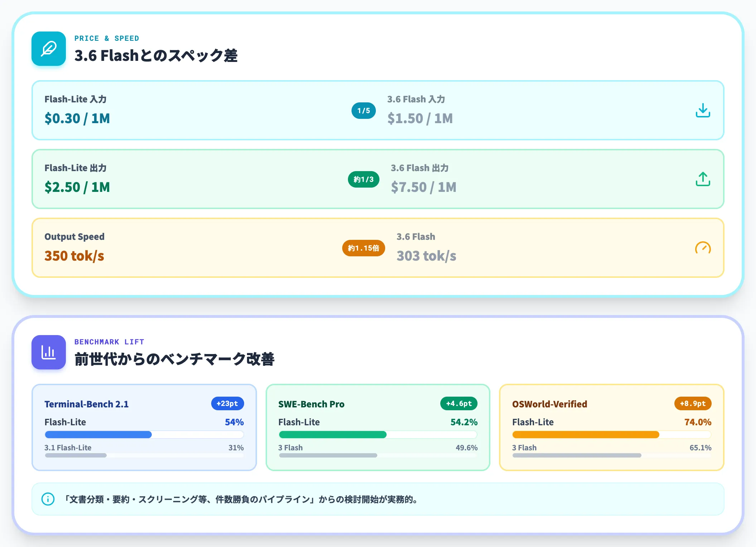Click the info circle icon in the note banner
This screenshot has height=547, width=756.
tap(48, 499)
